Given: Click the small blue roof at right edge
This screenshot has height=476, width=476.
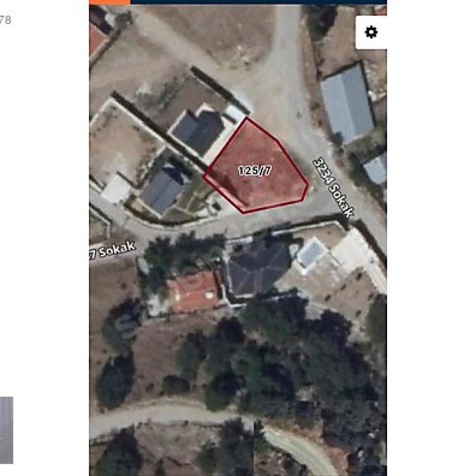Looking at the screenshot, I should (x=377, y=169).
